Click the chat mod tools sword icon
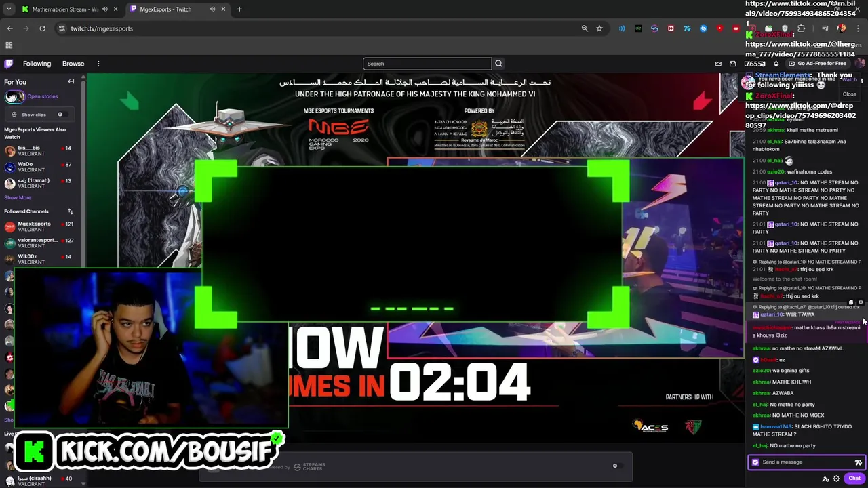Screen dimensions: 868x488 pos(825,479)
